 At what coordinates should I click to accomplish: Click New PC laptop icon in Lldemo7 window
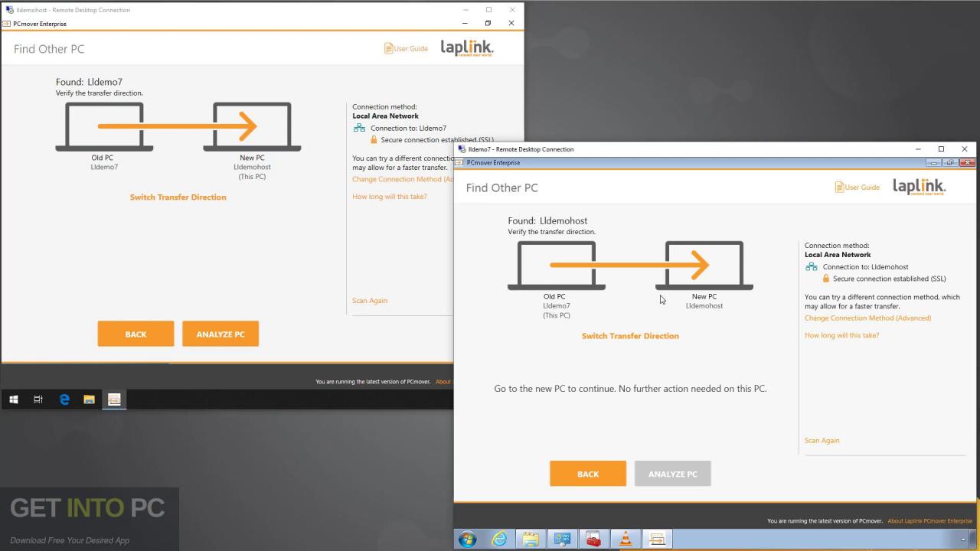704,266
